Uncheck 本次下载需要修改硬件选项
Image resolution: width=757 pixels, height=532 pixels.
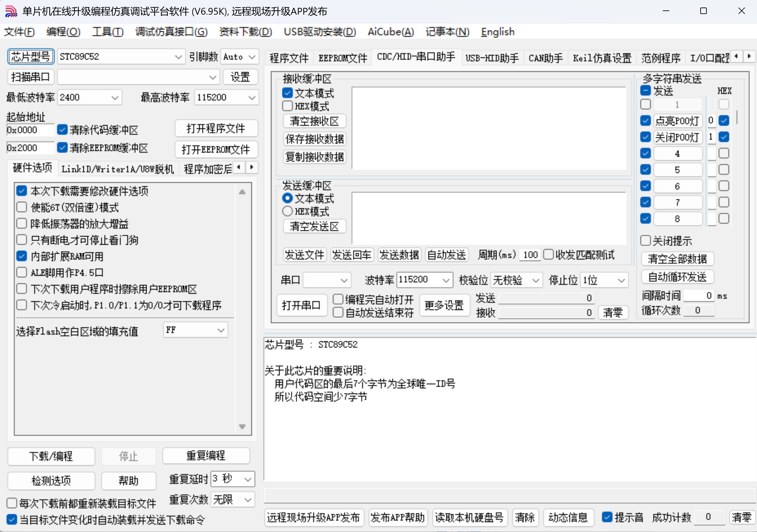pyautogui.click(x=22, y=190)
